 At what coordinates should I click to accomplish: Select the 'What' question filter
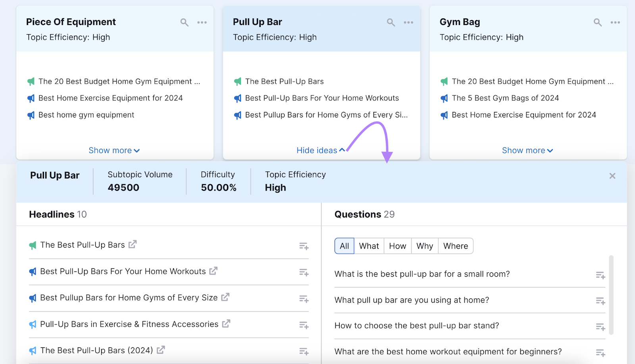[x=369, y=246]
